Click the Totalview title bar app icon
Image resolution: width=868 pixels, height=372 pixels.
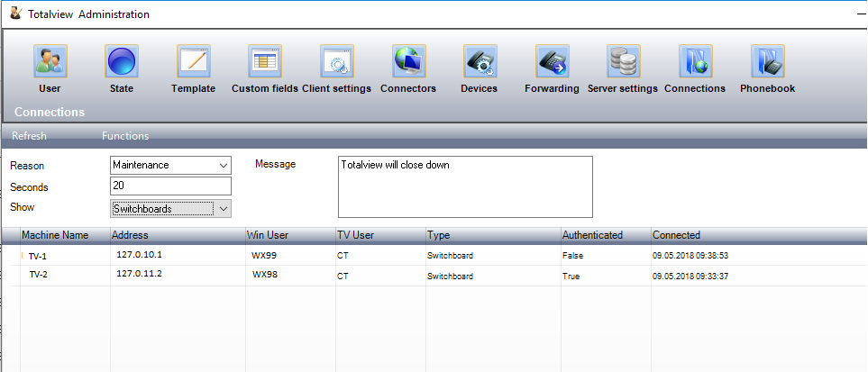[16, 14]
